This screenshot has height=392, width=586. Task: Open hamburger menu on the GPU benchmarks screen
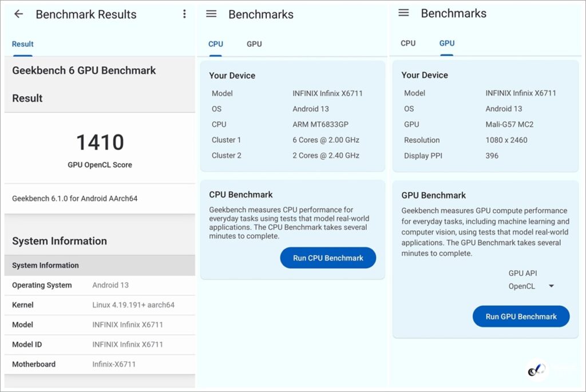coord(403,13)
